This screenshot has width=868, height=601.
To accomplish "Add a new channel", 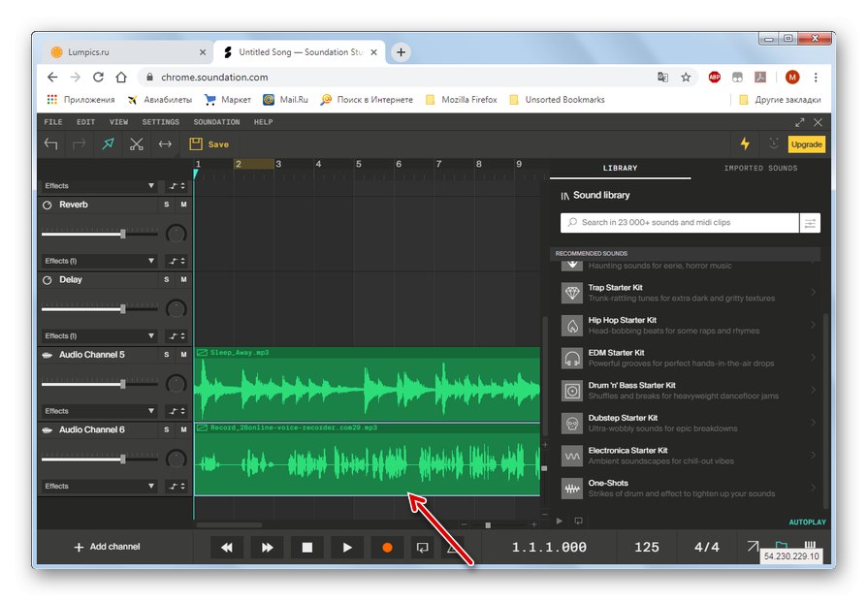I will [x=108, y=547].
